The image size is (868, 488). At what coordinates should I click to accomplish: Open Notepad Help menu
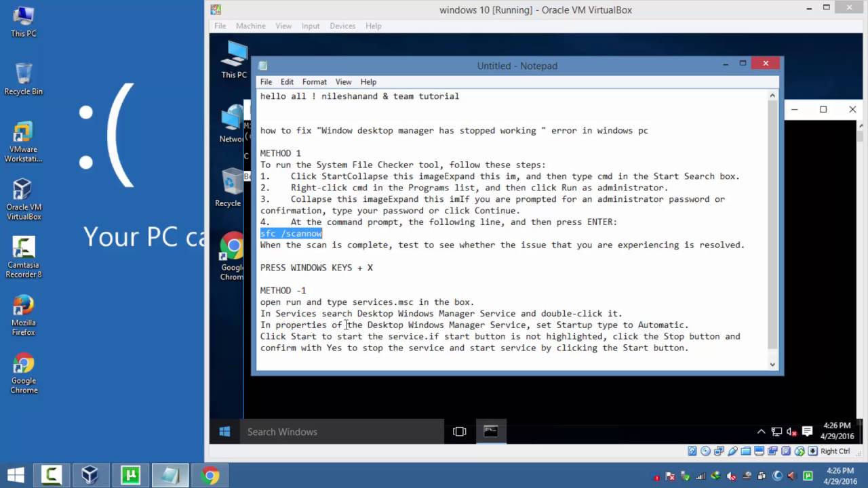point(368,81)
